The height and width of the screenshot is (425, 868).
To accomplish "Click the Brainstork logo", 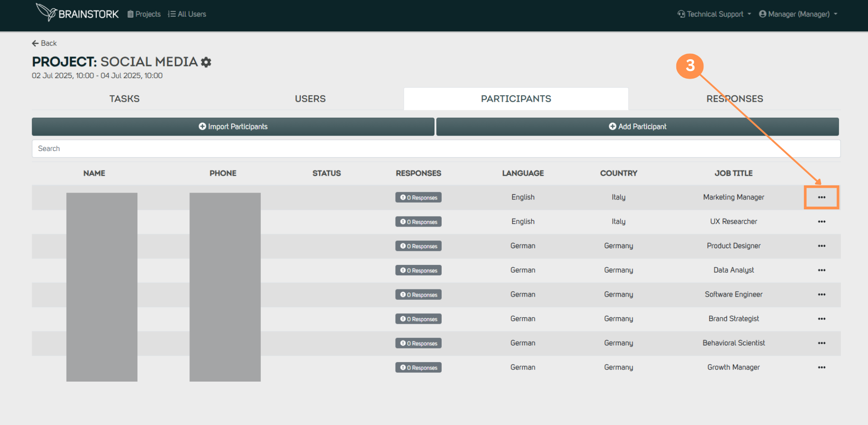I will (77, 13).
